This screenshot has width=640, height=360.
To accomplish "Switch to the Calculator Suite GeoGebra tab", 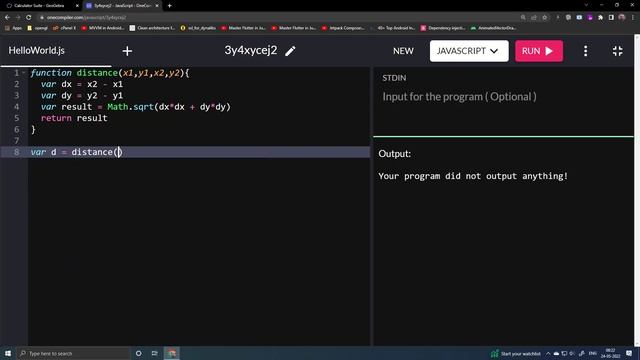I will coord(39,6).
